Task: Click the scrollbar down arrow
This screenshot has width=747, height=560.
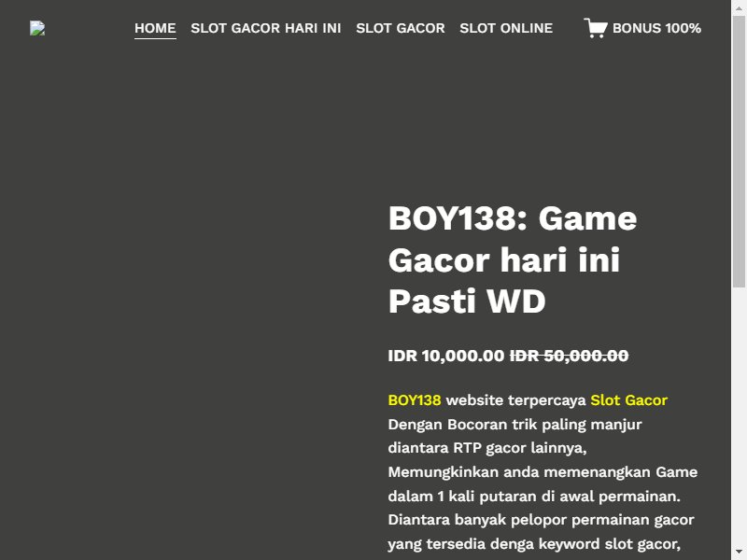Action: point(739,552)
